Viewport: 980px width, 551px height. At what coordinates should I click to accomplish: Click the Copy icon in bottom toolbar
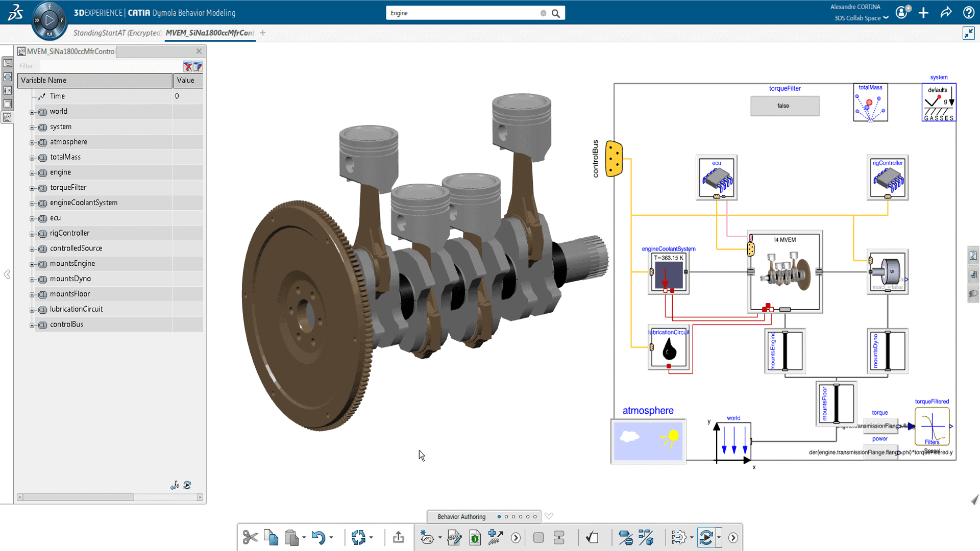click(271, 537)
